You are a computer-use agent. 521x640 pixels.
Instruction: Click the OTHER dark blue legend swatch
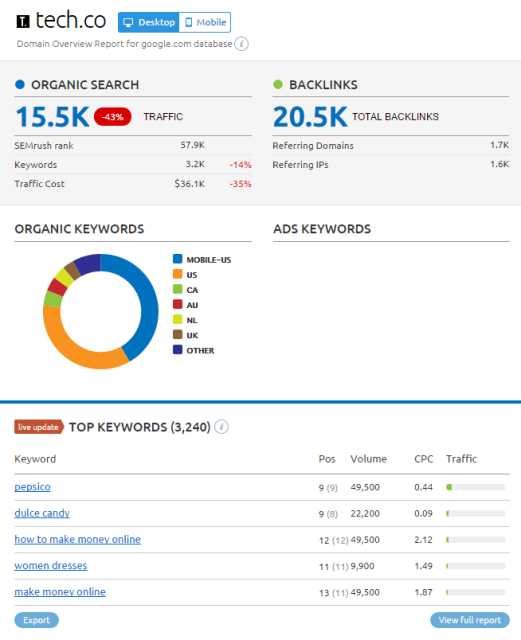(x=178, y=349)
